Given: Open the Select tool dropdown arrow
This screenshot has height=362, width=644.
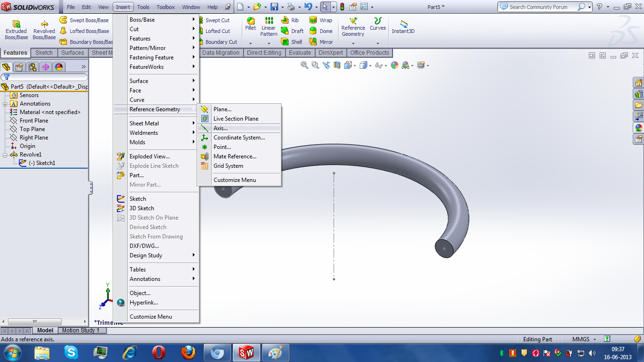Looking at the screenshot, I should pos(333,7).
